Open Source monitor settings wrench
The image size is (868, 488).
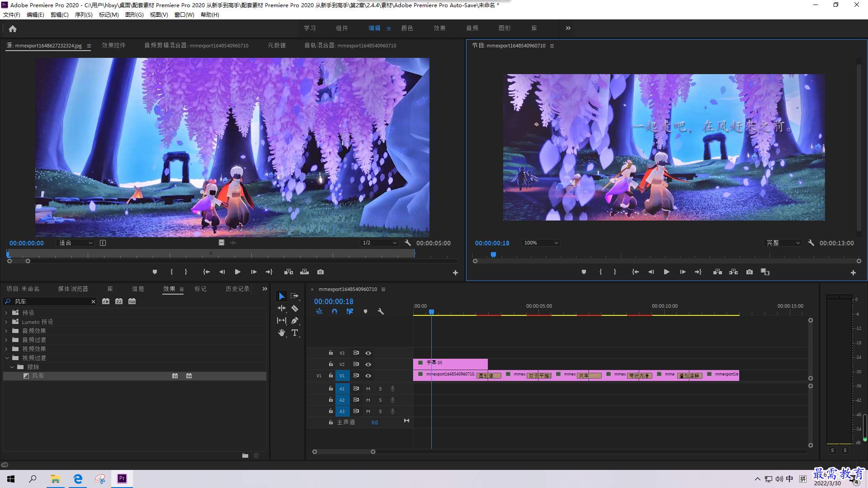pos(408,243)
